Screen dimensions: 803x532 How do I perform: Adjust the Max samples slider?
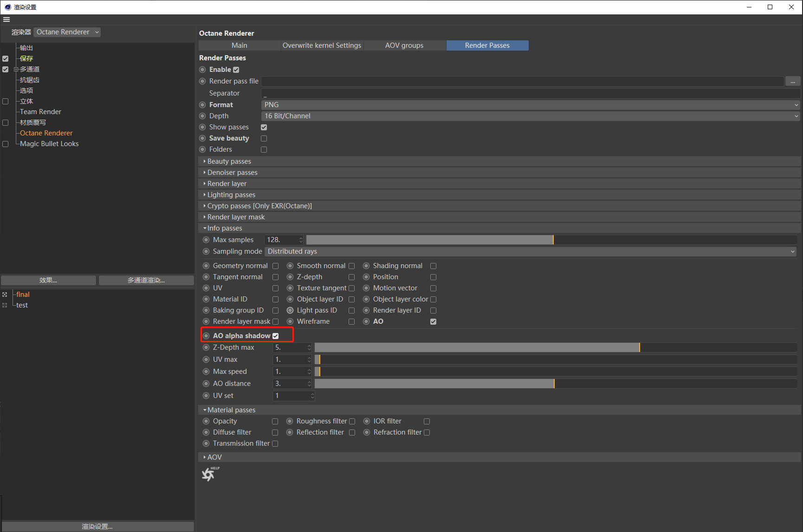click(552, 240)
